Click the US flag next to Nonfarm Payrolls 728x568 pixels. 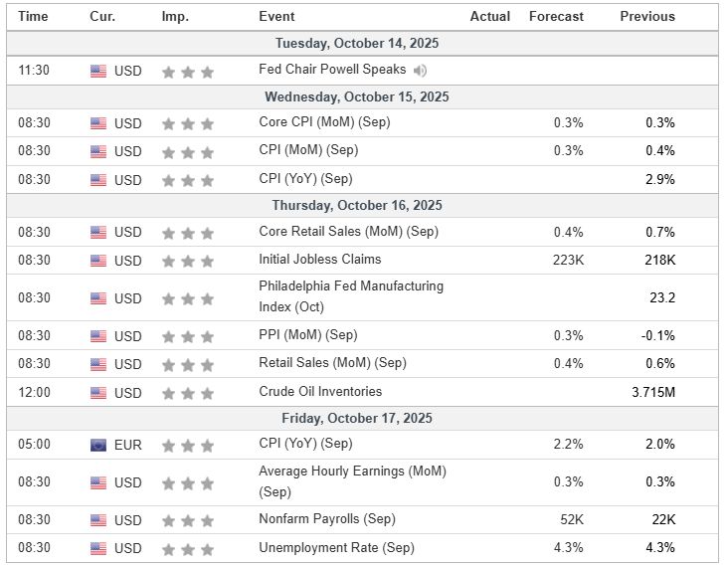point(98,520)
